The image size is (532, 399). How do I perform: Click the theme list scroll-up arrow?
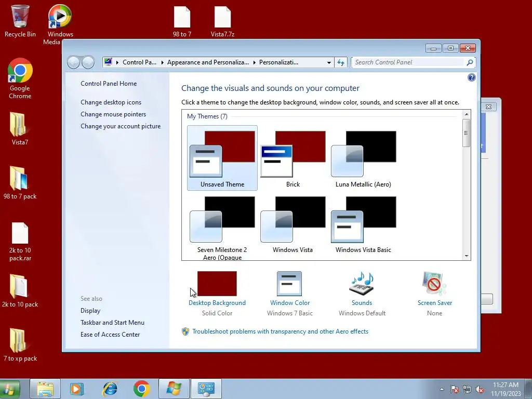point(467,114)
